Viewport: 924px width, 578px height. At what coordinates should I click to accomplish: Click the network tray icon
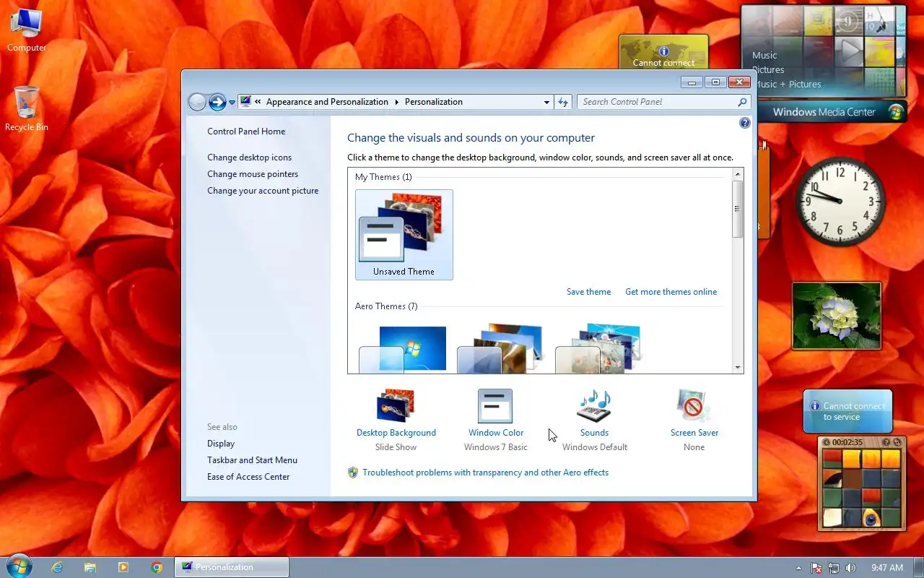tap(834, 568)
